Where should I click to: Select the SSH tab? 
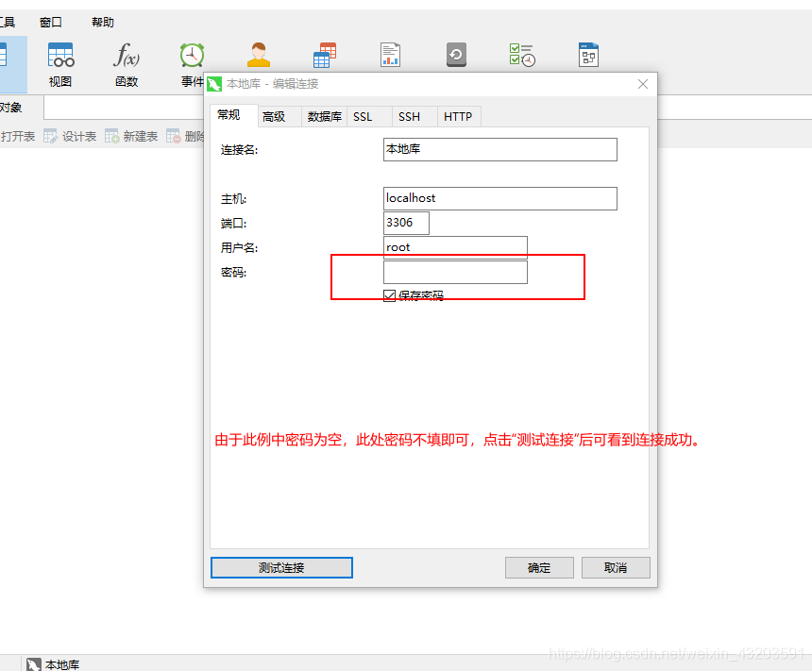(x=409, y=117)
